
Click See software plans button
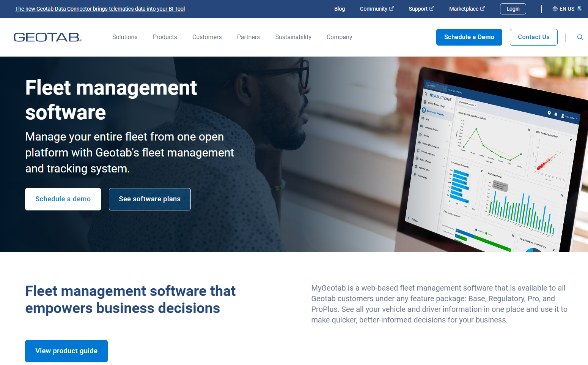tap(150, 199)
